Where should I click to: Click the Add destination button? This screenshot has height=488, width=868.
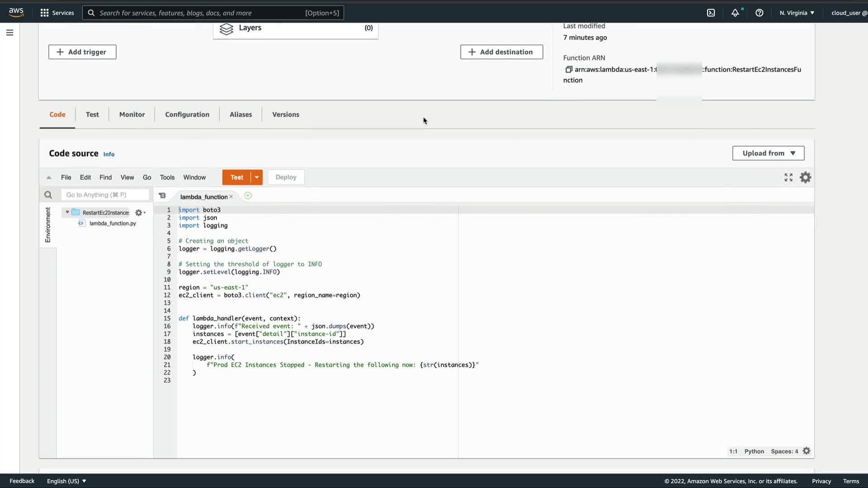[x=501, y=52]
